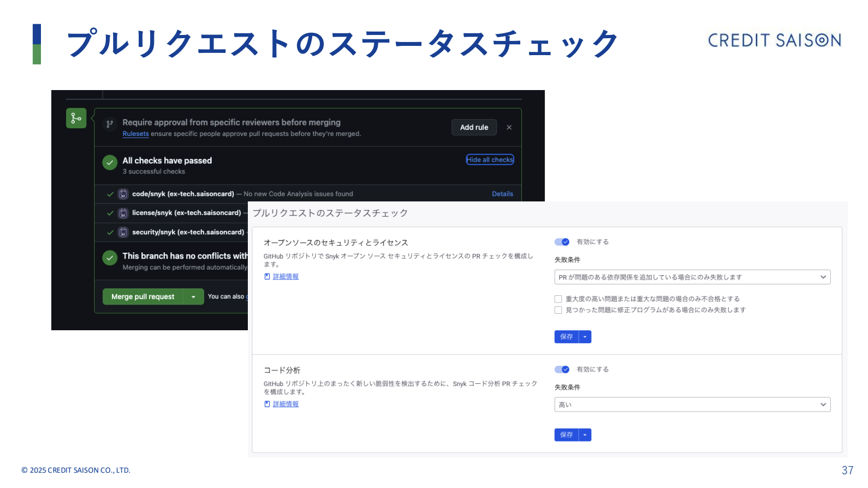Click the Snyk logo beside security/snyk check
868x488 pixels.
[123, 232]
